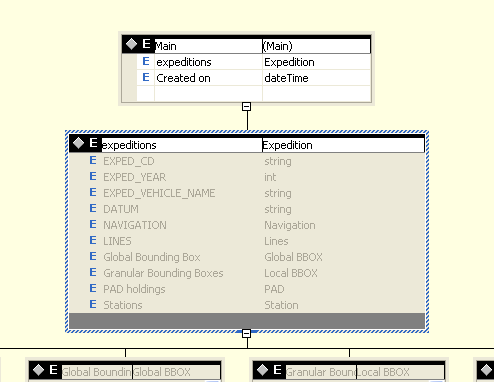Select the Global Boundin name cell in the bottom table
This screenshot has height=382, width=494.
pyautogui.click(x=97, y=372)
